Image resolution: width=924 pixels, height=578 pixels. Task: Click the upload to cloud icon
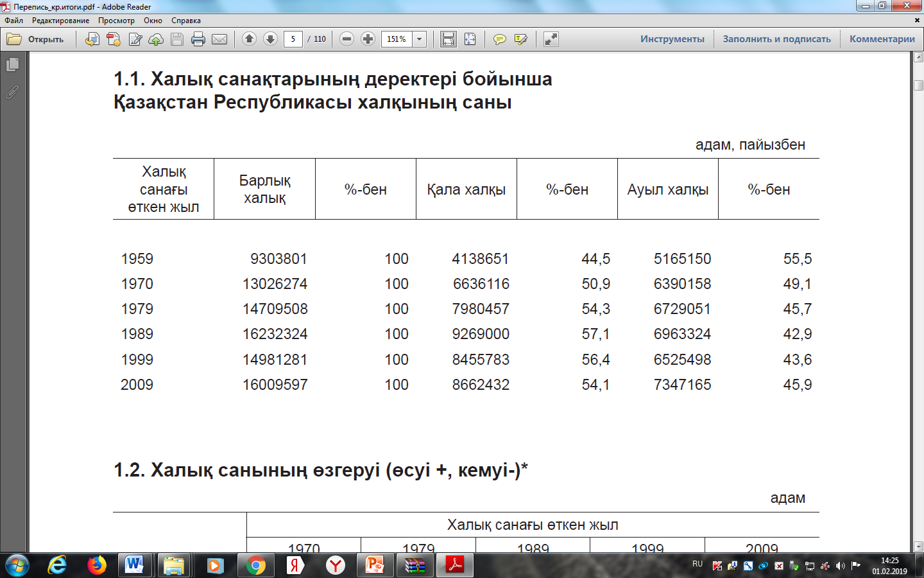tap(156, 39)
